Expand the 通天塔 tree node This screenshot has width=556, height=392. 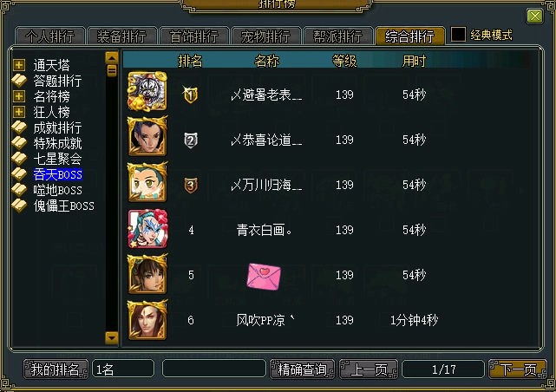click(19, 65)
